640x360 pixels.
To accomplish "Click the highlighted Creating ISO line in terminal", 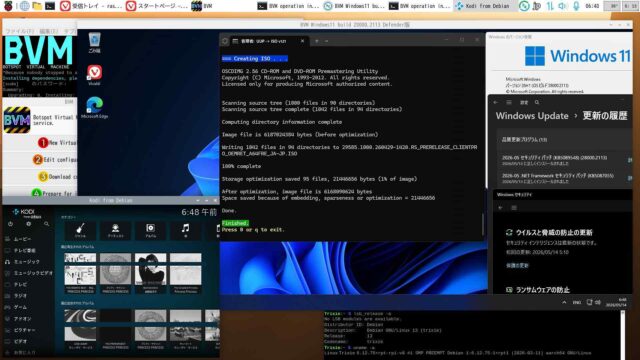I will (255, 58).
